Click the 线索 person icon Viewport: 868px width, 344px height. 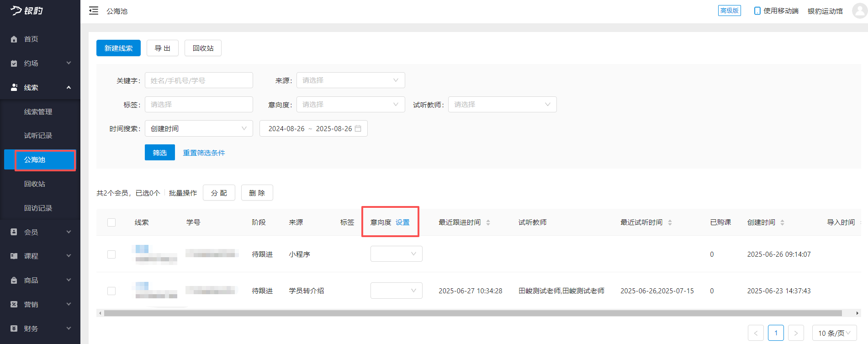[14, 87]
